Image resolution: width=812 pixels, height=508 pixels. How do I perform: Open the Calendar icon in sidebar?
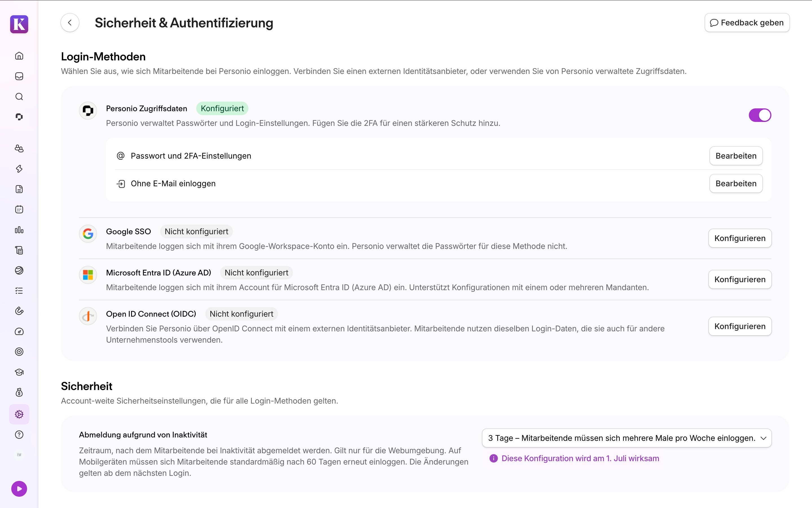pyautogui.click(x=19, y=210)
